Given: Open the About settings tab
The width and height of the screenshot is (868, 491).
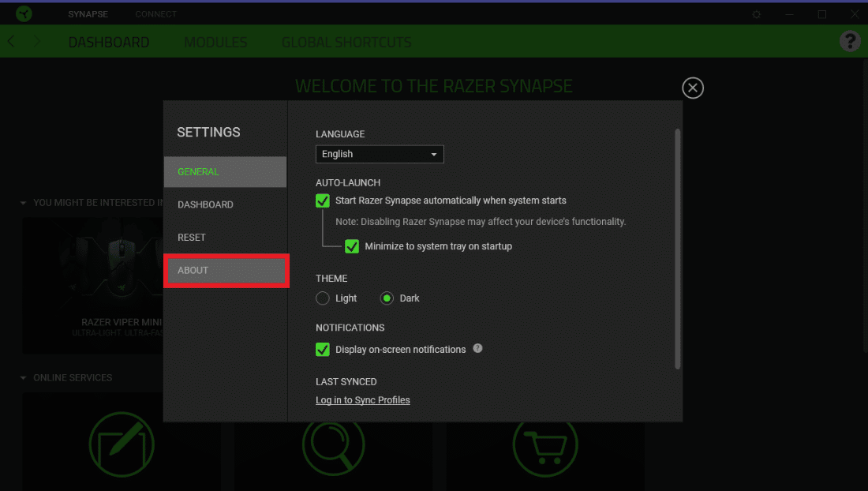Looking at the screenshot, I should point(226,270).
